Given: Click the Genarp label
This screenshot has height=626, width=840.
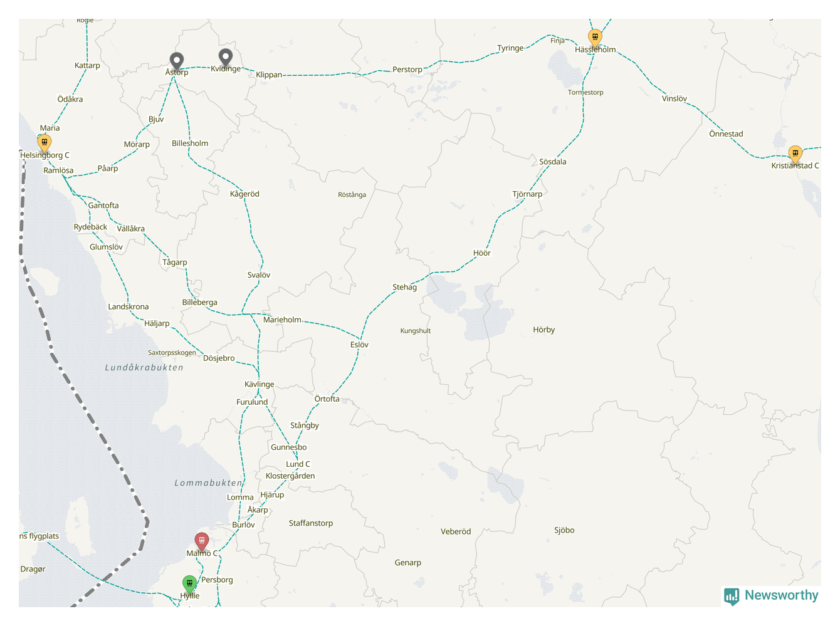Looking at the screenshot, I should tap(408, 563).
